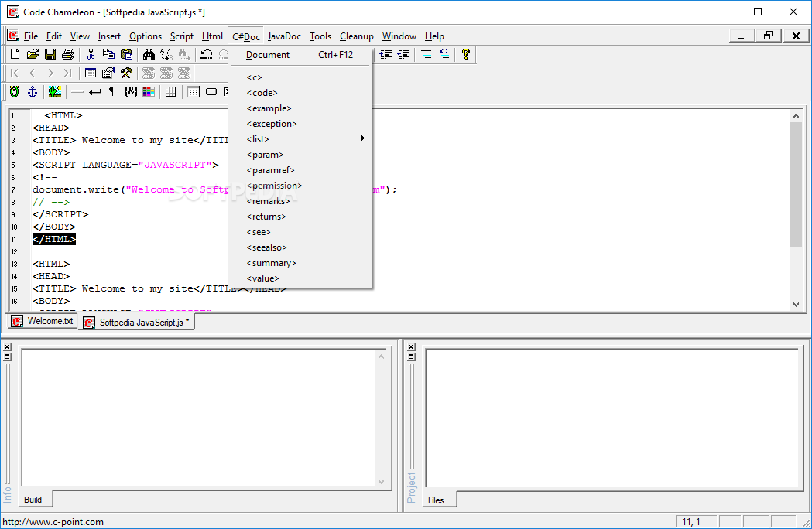Insert an anchor using the blue anchor icon
This screenshot has width=812, height=529.
(x=32, y=91)
